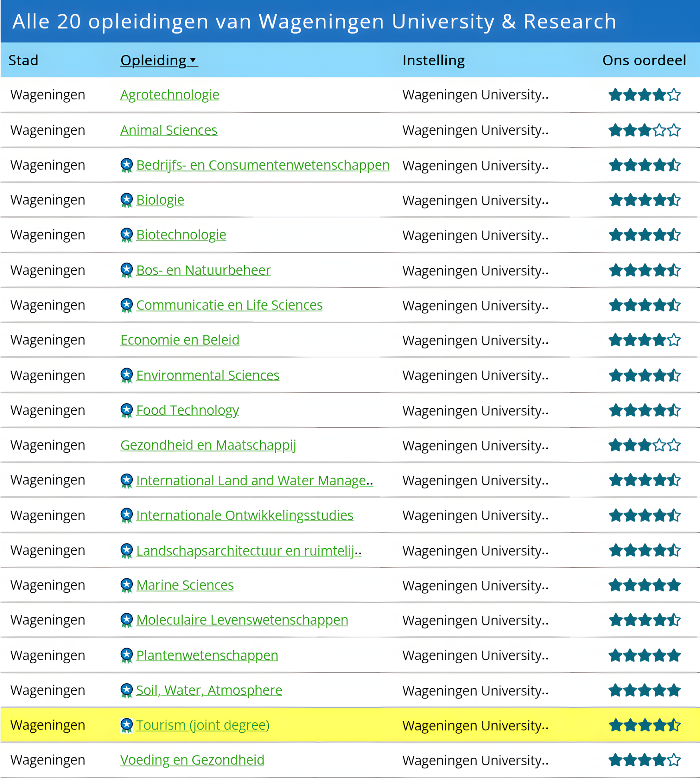This screenshot has height=778, width=700.
Task: Click the star rating for Marine Sciences
Action: click(x=645, y=585)
